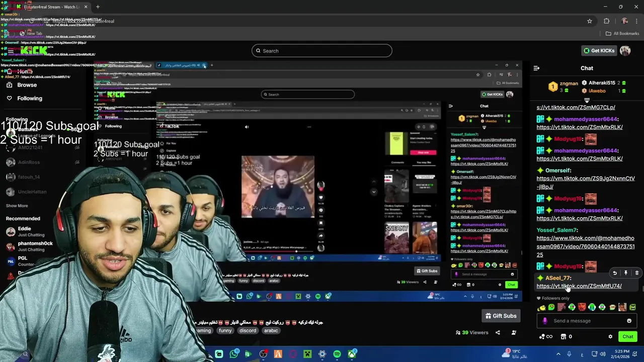The height and width of the screenshot is (362, 644).
Task: Click the share stream icon
Action: click(x=498, y=333)
